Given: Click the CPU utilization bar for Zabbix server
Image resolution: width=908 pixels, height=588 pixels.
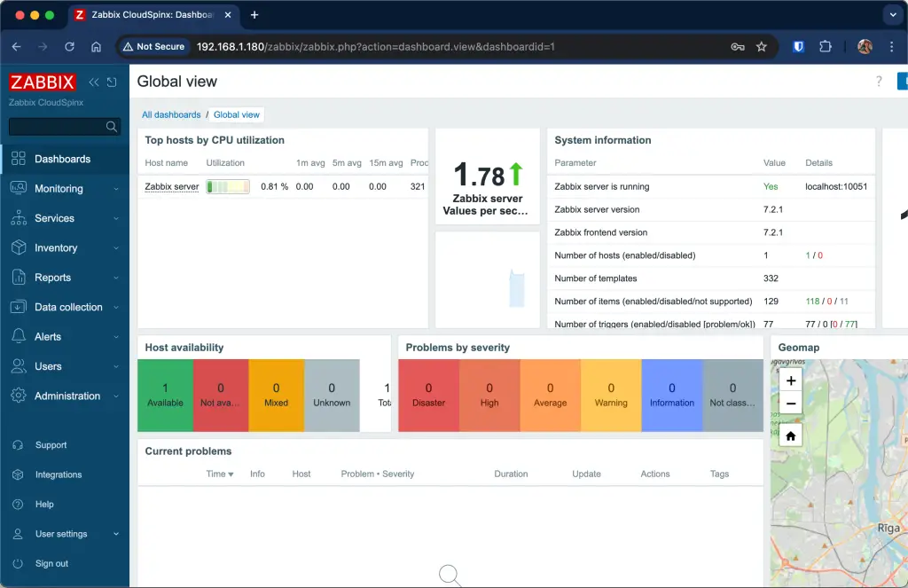Looking at the screenshot, I should click(x=227, y=186).
